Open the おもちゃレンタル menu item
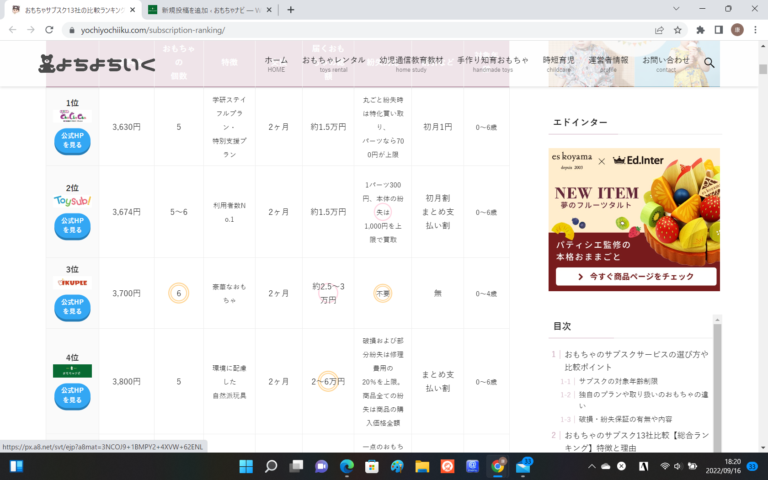The width and height of the screenshot is (768, 480). click(334, 64)
